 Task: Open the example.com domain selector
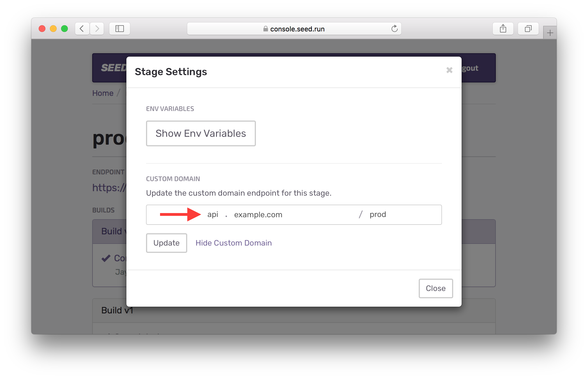tap(258, 214)
